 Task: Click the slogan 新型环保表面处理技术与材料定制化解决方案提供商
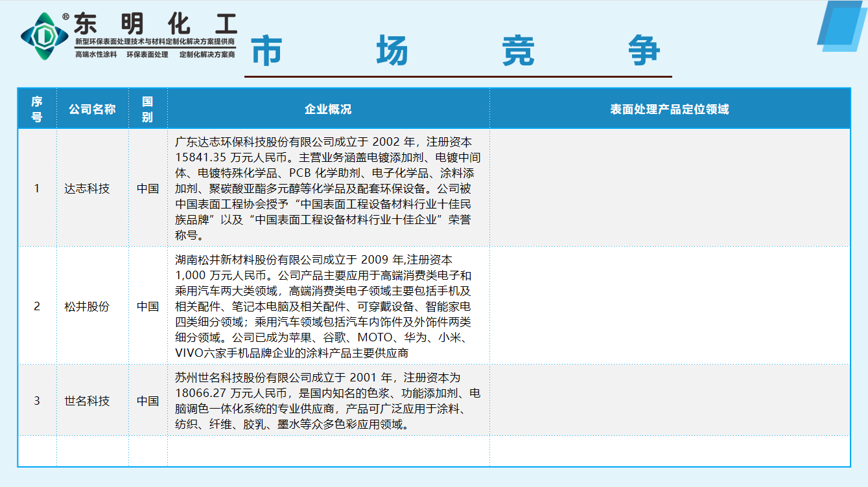[x=155, y=42]
